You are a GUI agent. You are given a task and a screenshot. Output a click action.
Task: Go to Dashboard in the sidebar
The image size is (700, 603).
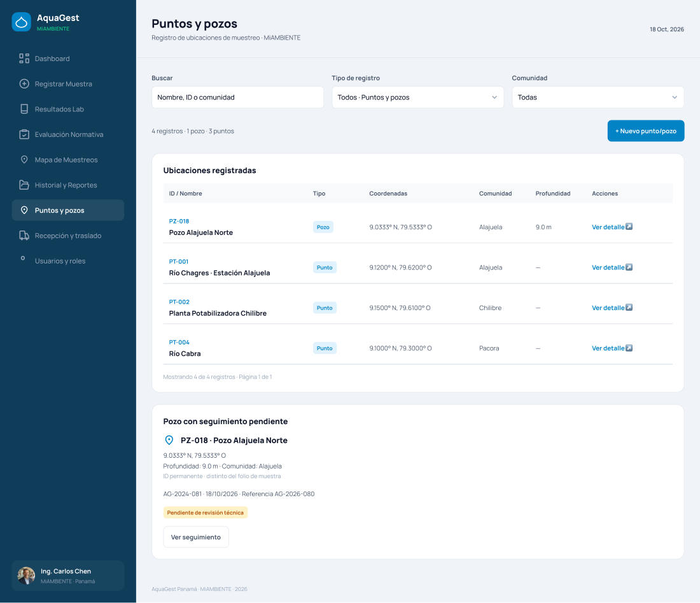coord(68,59)
